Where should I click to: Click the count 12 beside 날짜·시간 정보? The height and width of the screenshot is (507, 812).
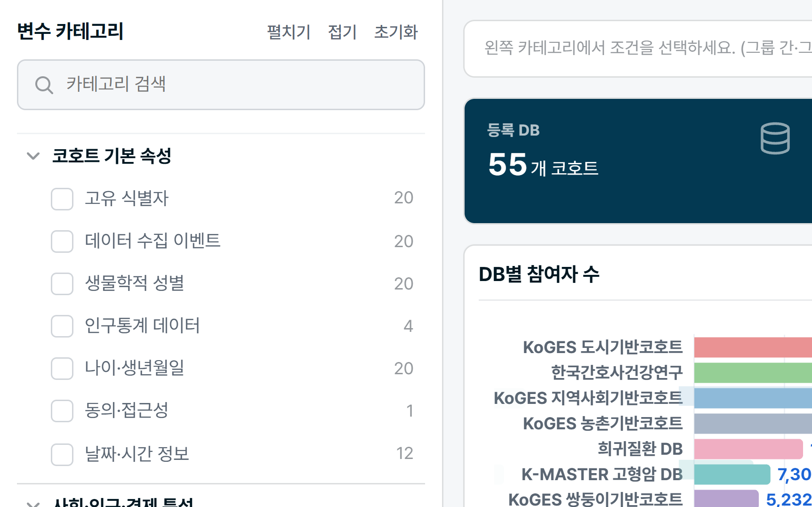point(404,453)
